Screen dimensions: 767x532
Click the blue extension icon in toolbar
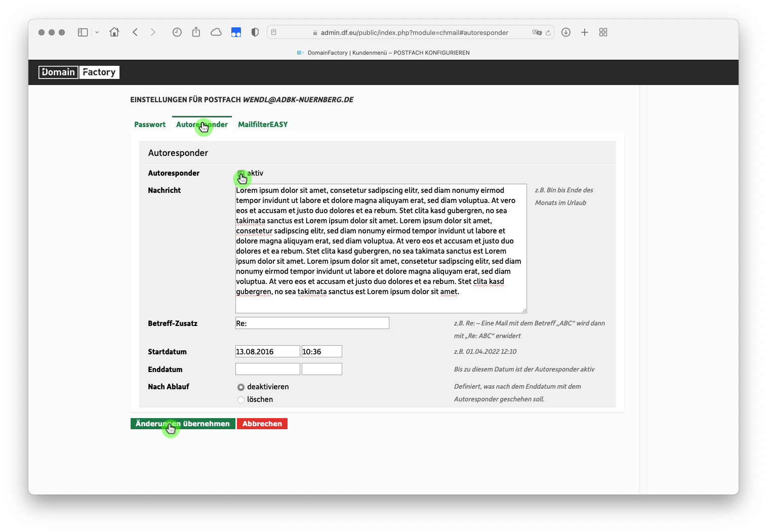(236, 32)
